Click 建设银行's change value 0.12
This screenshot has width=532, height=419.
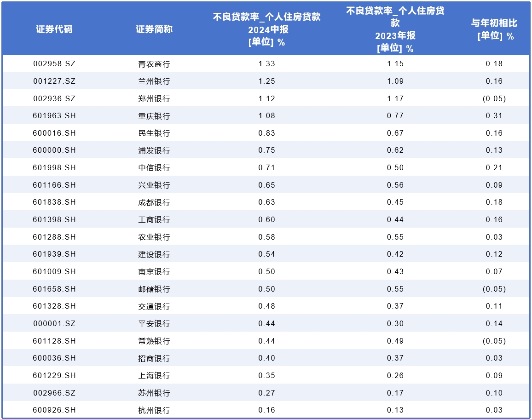coord(494,254)
